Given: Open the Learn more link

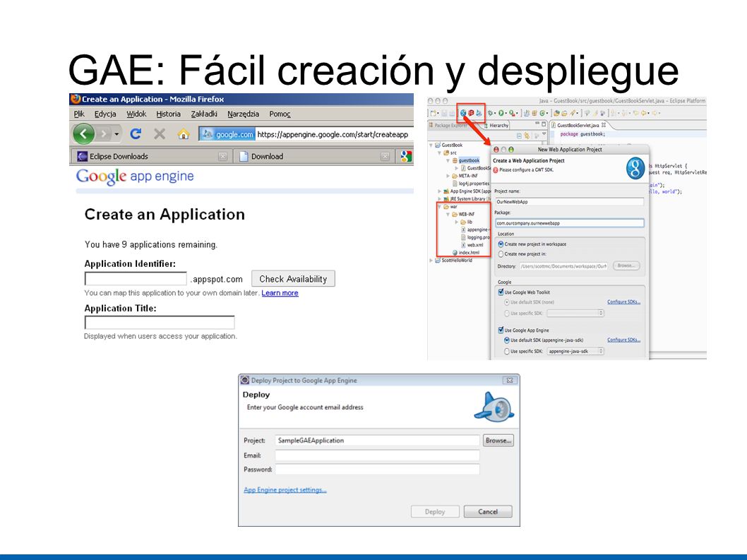Looking at the screenshot, I should [280, 292].
